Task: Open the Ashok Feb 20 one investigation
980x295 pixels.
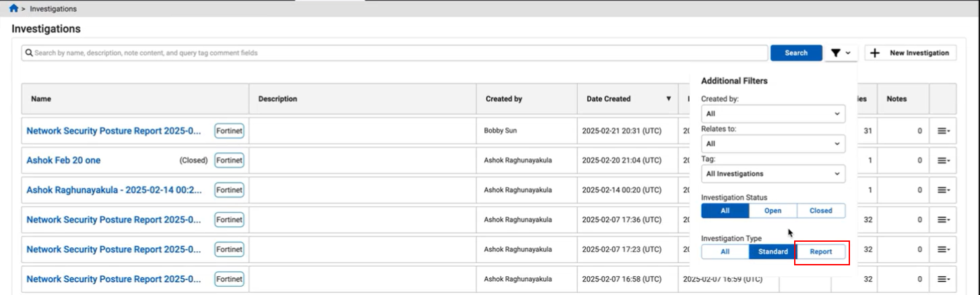Action: 63,160
